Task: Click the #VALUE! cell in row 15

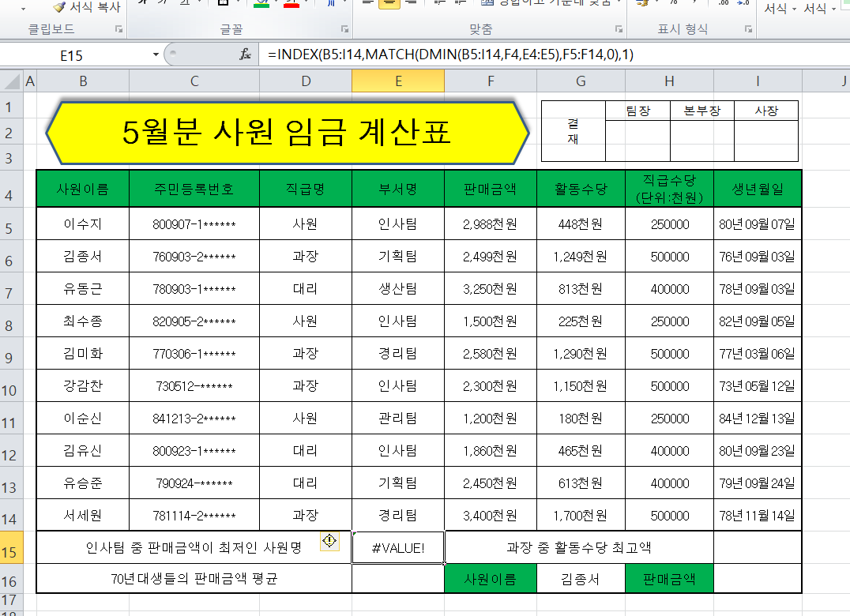Action: (398, 547)
